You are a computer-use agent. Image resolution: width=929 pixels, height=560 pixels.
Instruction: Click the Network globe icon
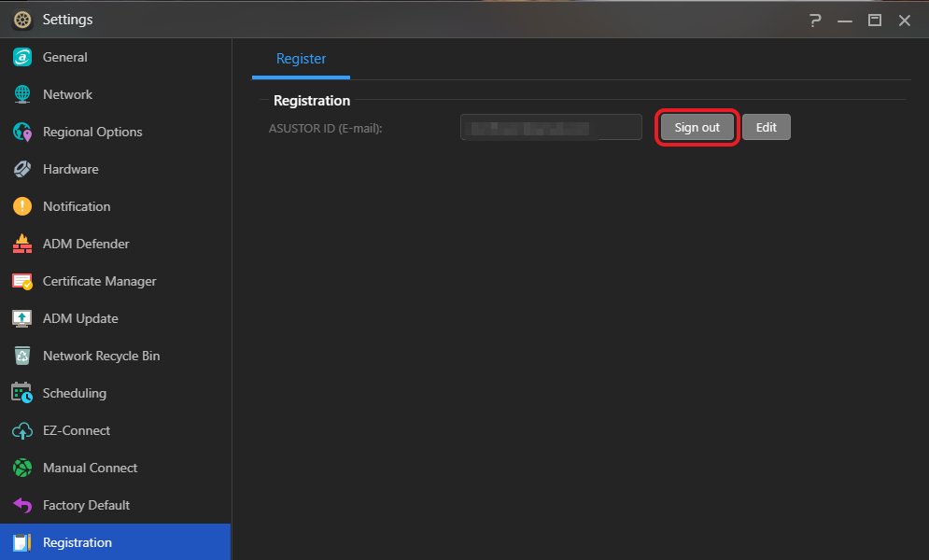(x=22, y=94)
